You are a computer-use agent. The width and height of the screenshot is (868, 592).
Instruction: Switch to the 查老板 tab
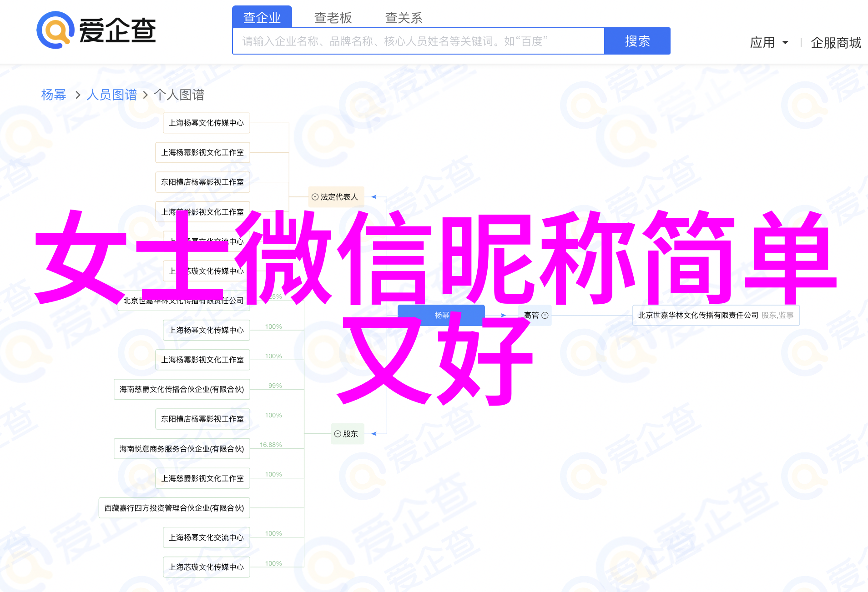333,18
